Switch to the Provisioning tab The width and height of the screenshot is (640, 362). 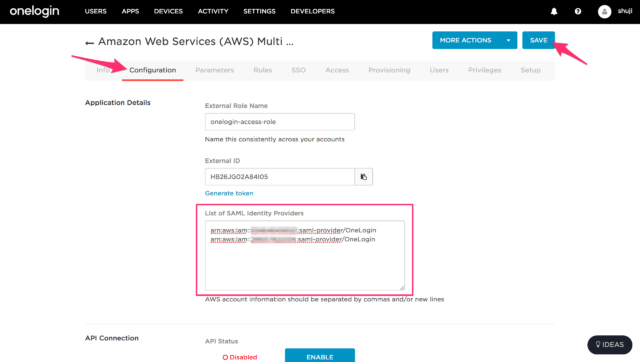389,70
